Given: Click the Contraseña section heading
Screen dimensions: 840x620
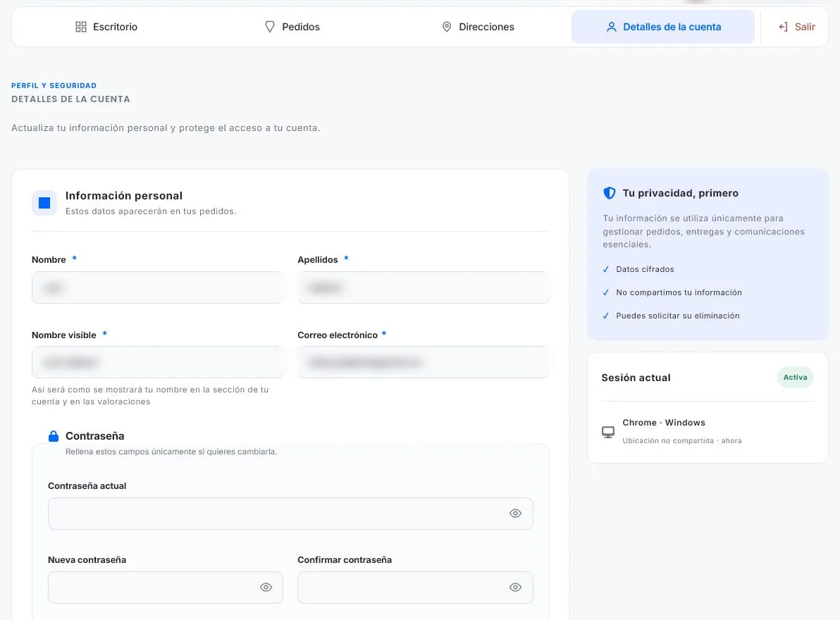Looking at the screenshot, I should point(95,436).
